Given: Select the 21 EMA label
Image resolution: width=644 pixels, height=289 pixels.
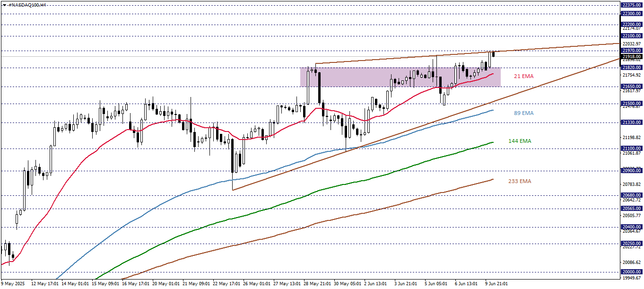Looking at the screenshot, I should click(x=523, y=76).
